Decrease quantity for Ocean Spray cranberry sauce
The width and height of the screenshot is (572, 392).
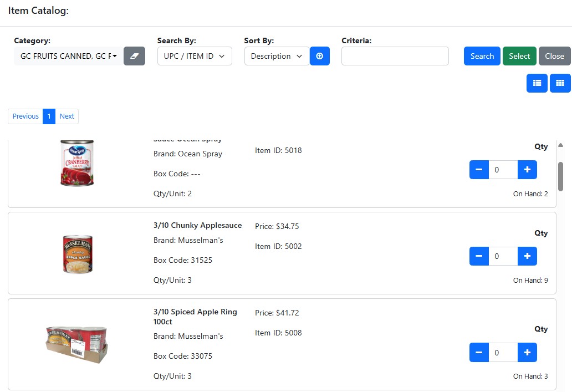pyautogui.click(x=479, y=170)
